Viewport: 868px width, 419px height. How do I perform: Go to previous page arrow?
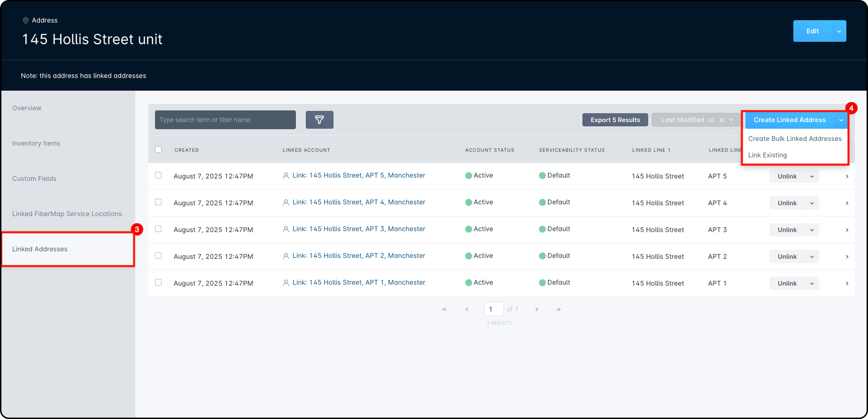pos(467,310)
